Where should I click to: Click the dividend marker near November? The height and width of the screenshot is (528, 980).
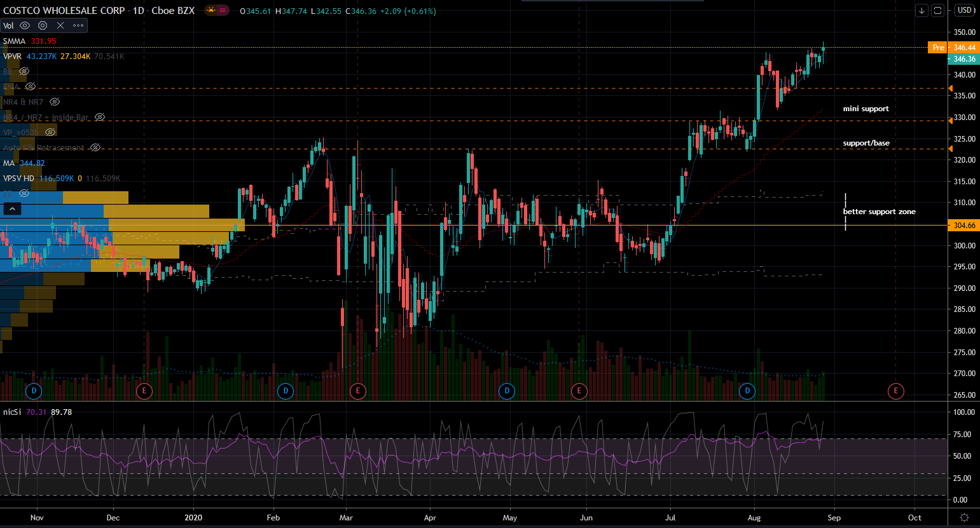(x=34, y=391)
